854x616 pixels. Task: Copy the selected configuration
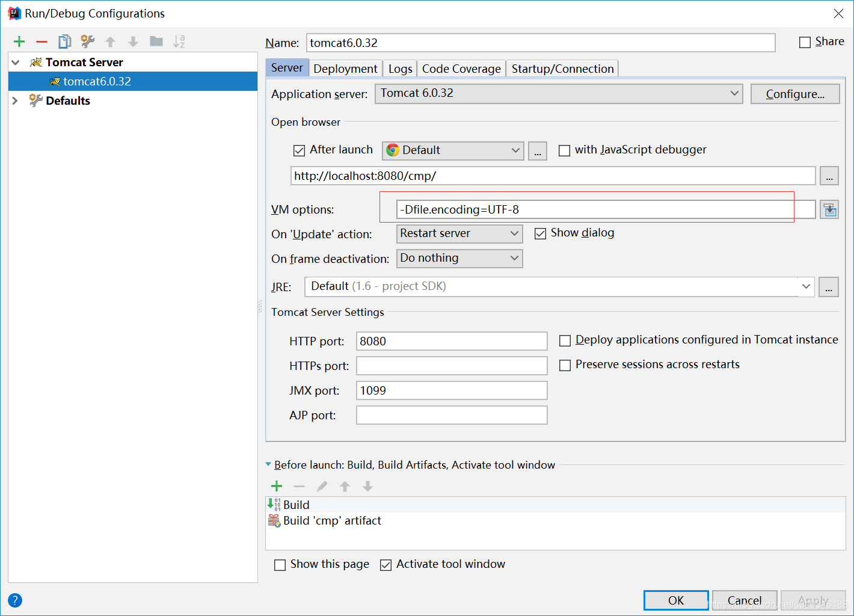[64, 42]
